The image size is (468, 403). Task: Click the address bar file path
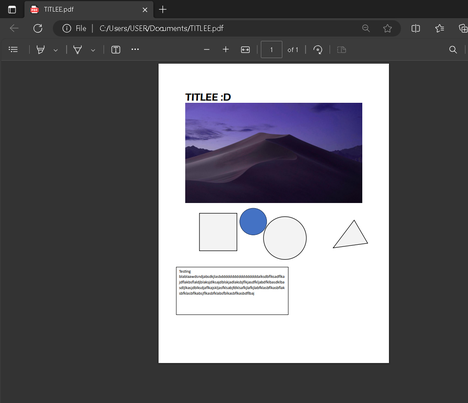pyautogui.click(x=161, y=28)
